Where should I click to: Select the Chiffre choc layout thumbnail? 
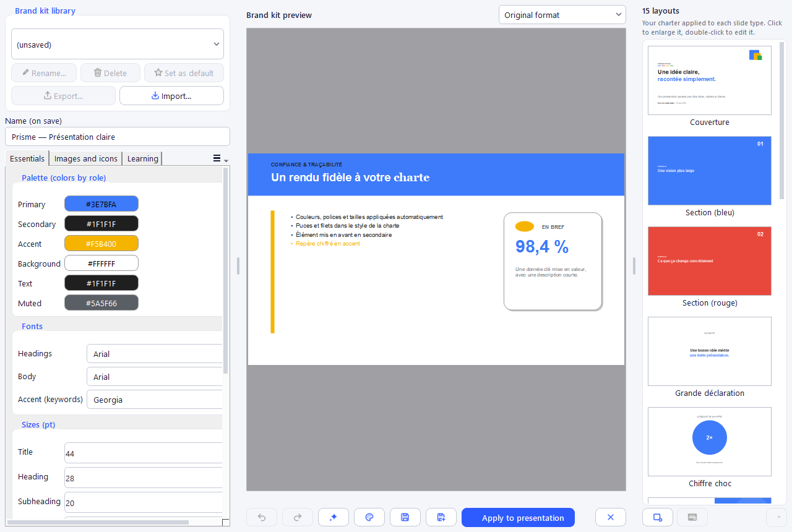(x=710, y=442)
